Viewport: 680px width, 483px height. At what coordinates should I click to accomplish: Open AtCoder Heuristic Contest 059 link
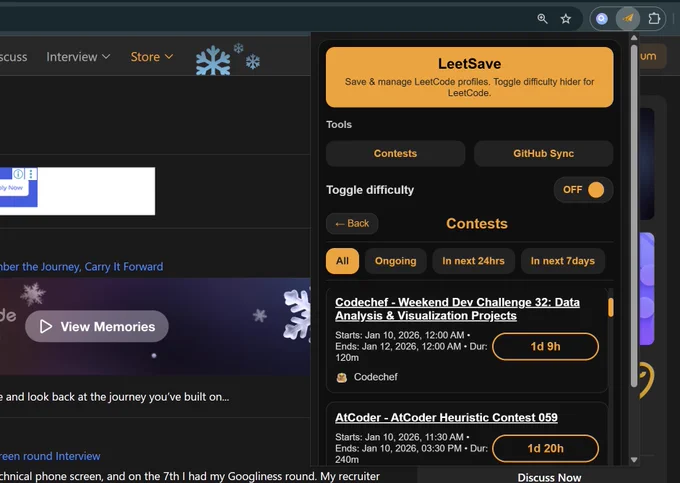tap(446, 418)
